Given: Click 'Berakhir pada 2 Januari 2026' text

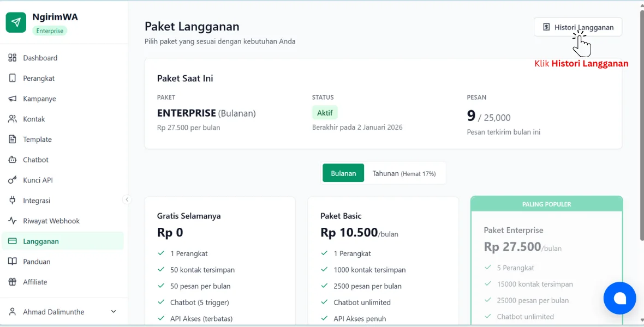Looking at the screenshot, I should (357, 127).
